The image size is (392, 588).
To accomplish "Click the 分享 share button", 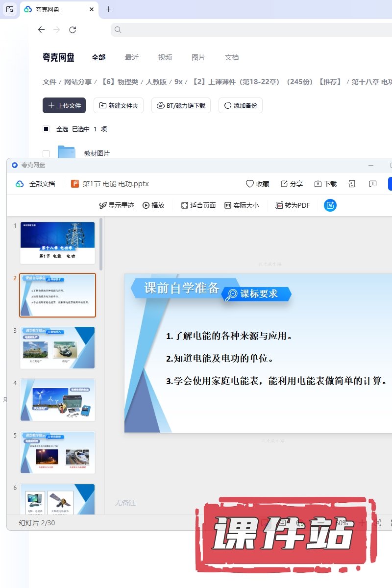I will pyautogui.click(x=292, y=184).
